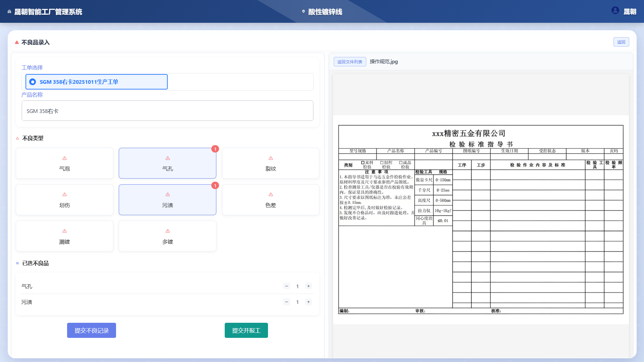
Task: Toggle the 色差 defect type card
Action: [x=270, y=200]
